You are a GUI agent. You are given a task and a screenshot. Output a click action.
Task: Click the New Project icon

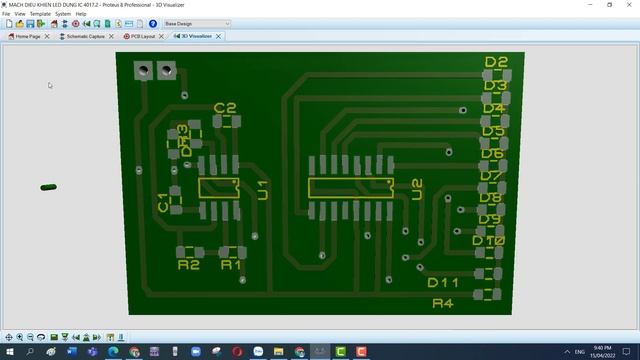click(9, 24)
